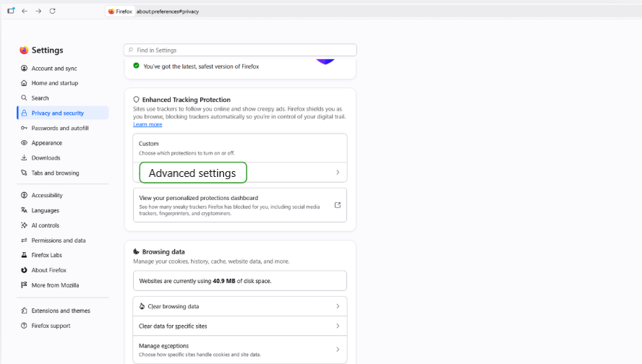Follow the Learn more link
Viewport: 642px width, 364px height.
tap(147, 124)
